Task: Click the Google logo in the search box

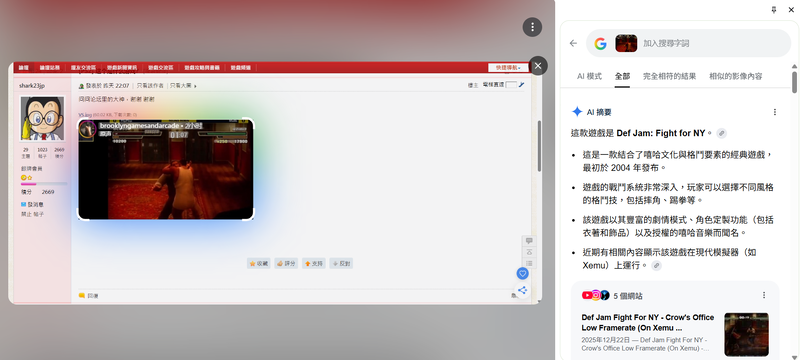Action: tap(601, 43)
